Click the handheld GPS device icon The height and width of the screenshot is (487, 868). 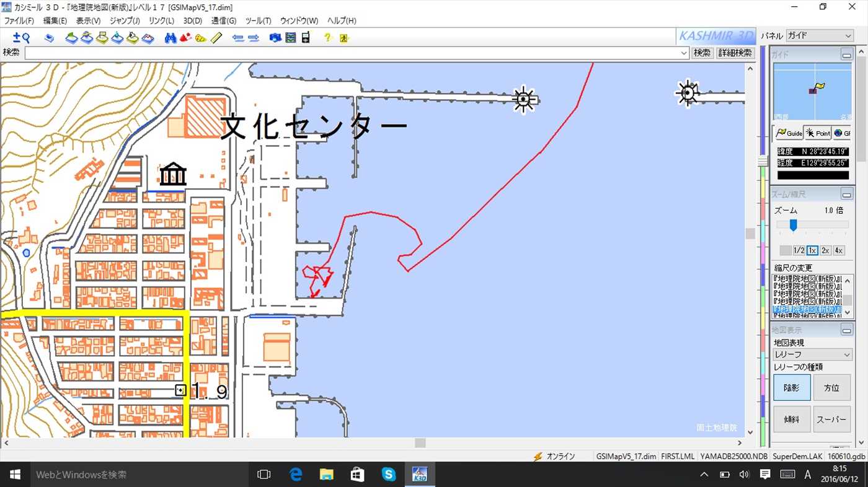[x=305, y=38]
